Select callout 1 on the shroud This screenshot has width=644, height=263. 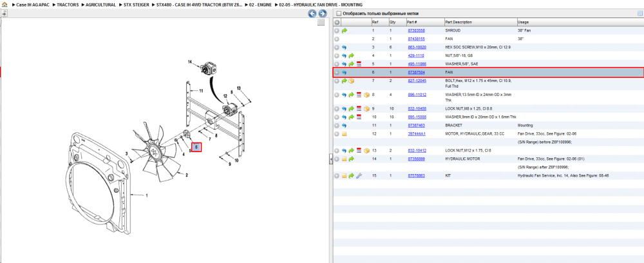point(147,196)
